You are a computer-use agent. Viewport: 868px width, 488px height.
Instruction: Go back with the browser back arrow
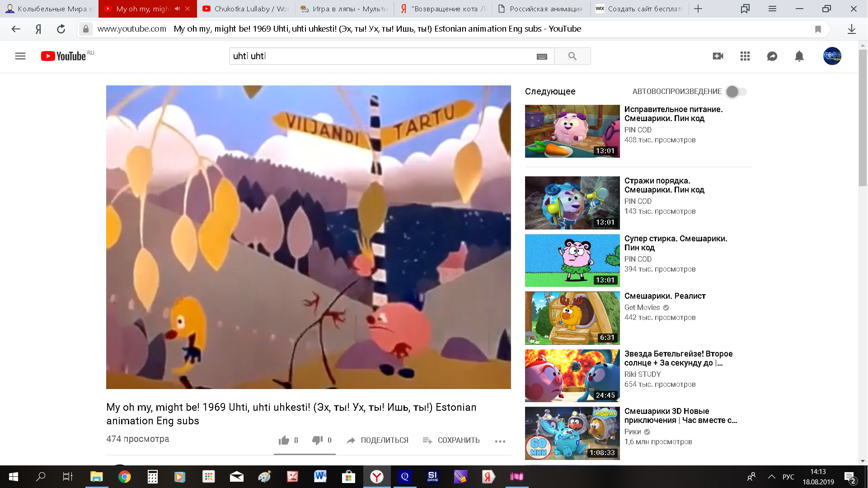pyautogui.click(x=16, y=29)
